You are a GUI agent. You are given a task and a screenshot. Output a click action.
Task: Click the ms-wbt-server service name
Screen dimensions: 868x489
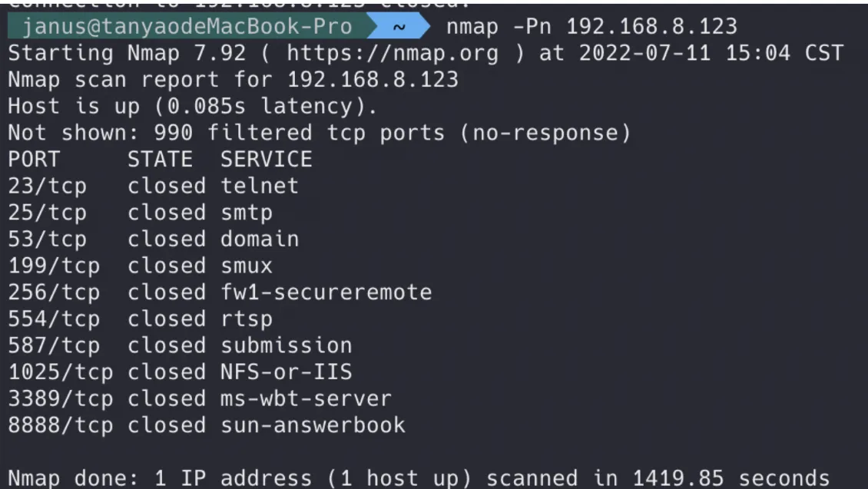point(306,398)
